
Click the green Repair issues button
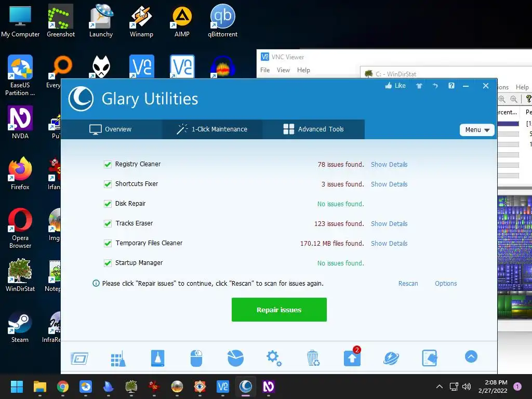click(279, 310)
